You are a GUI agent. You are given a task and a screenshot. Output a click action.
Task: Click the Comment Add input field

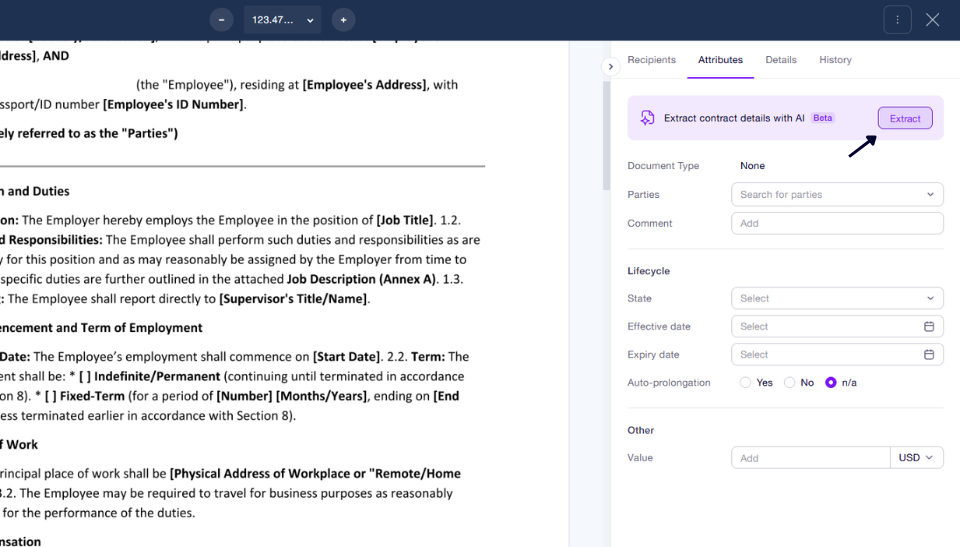(x=837, y=223)
